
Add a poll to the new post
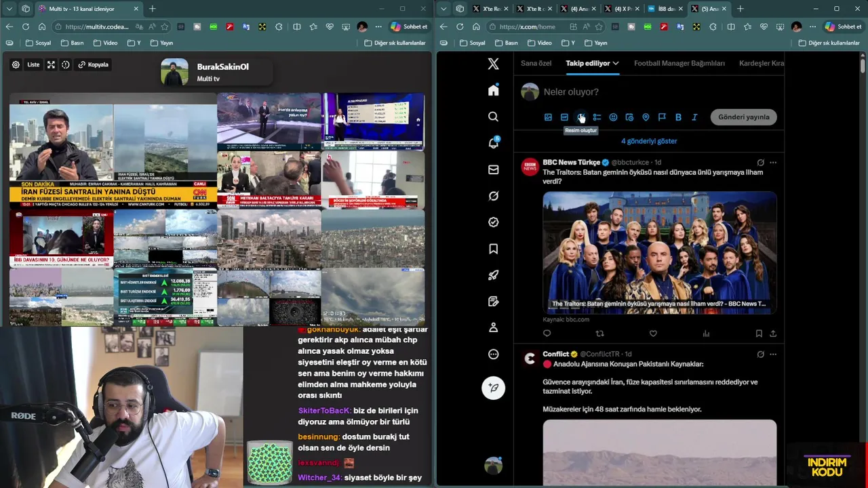click(597, 117)
